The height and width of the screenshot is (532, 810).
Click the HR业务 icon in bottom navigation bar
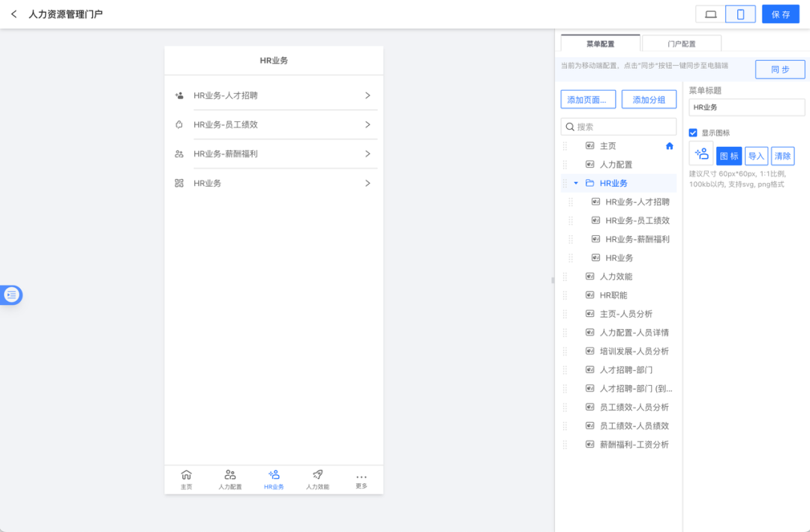coord(274,475)
